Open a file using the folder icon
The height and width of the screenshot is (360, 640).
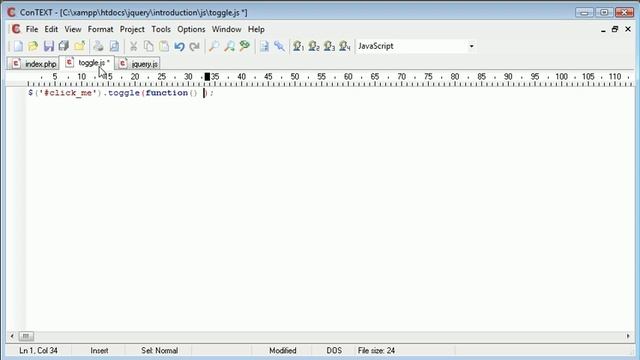tap(33, 46)
